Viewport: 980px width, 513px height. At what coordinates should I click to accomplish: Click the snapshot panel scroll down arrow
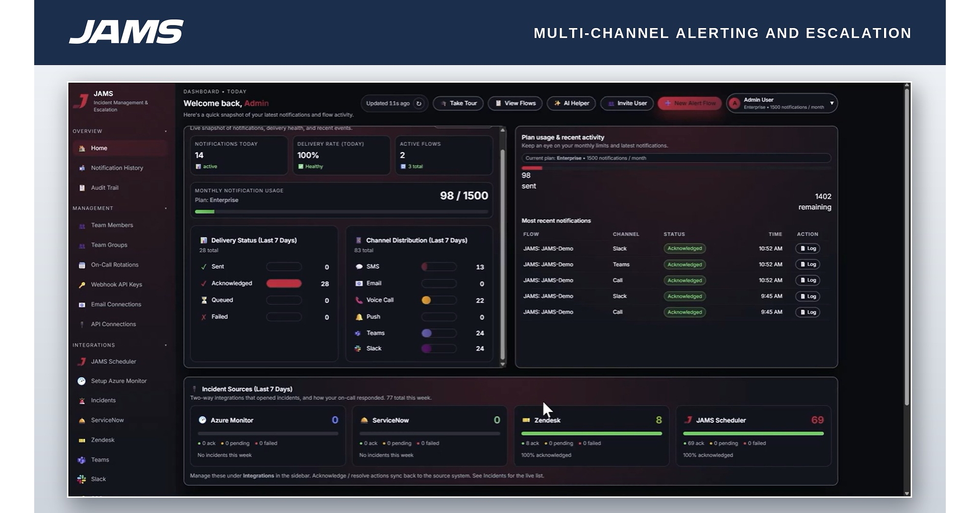[x=503, y=364]
